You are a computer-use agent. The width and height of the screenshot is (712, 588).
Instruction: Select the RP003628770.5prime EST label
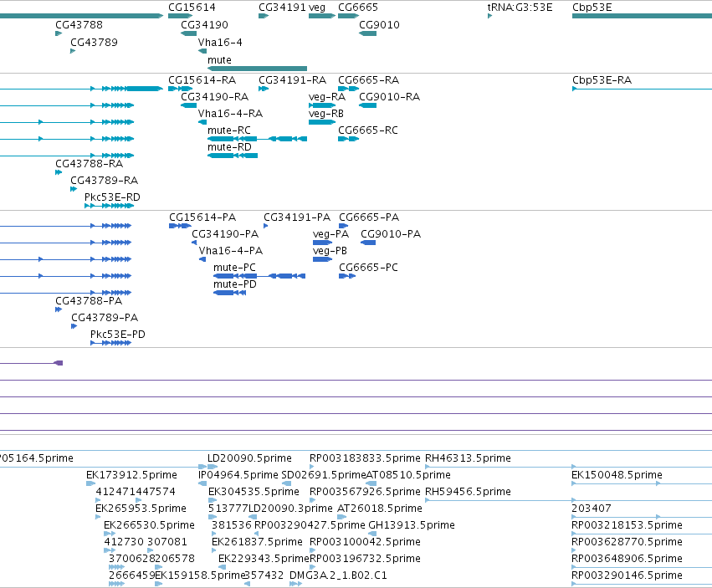[x=627, y=542]
